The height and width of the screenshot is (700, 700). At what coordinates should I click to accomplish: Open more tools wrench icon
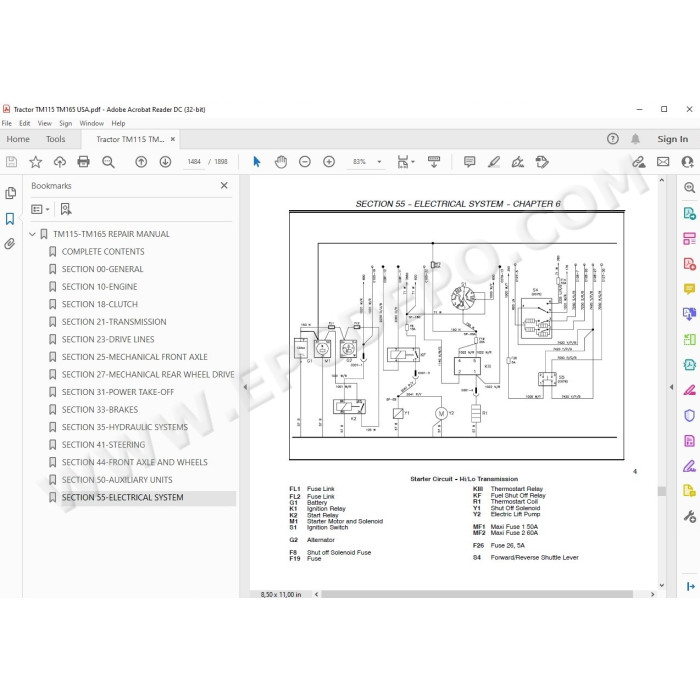689,517
